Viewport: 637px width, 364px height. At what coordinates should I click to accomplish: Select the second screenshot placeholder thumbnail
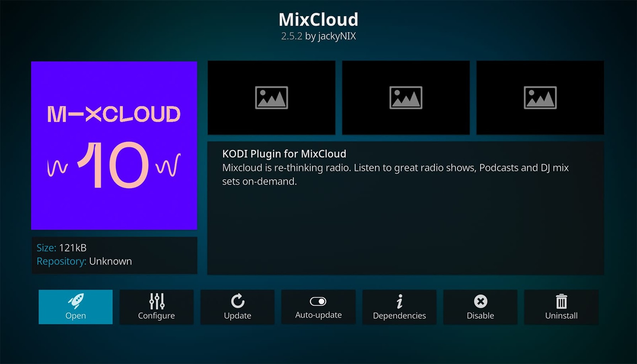coord(406,98)
